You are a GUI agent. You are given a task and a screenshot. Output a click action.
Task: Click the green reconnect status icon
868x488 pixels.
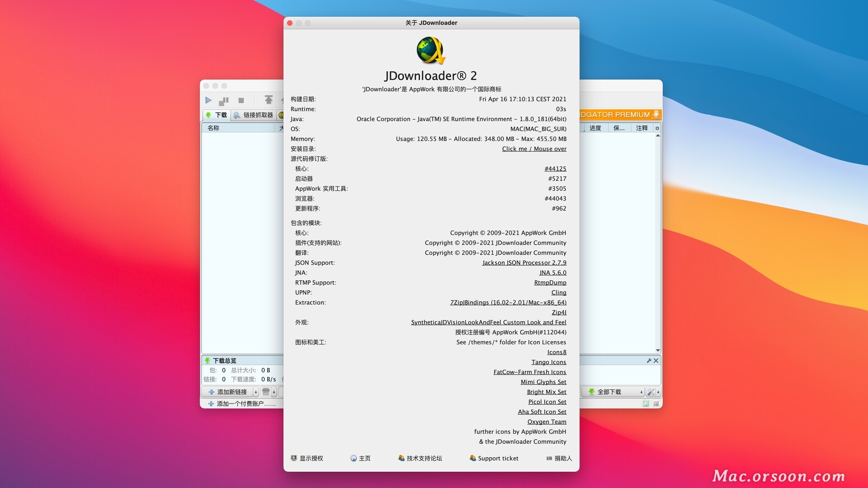[646, 404]
